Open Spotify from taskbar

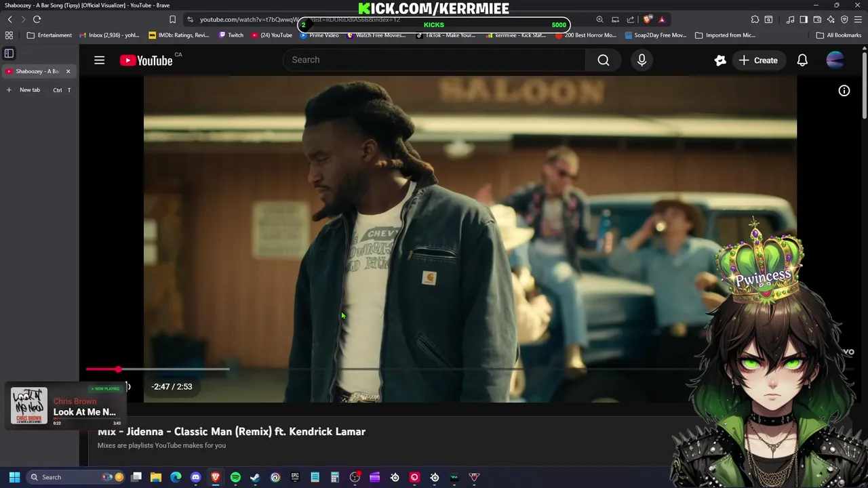point(235,477)
